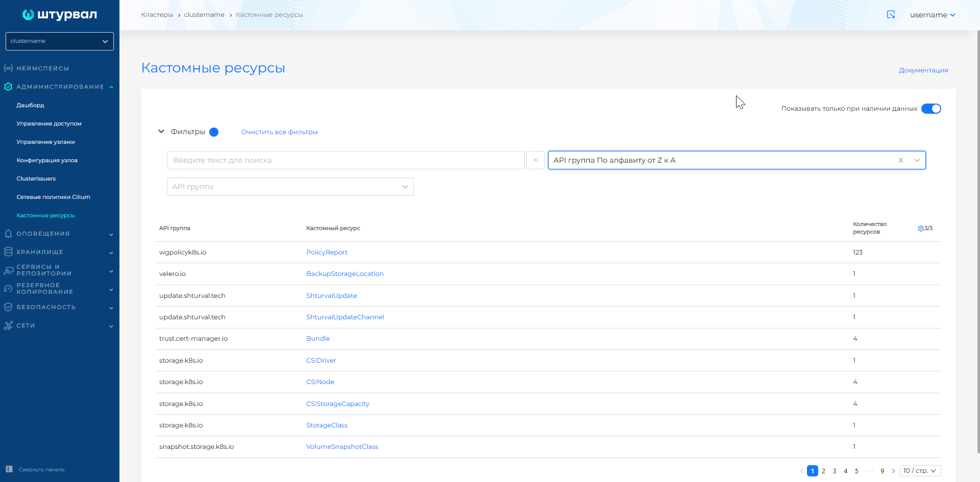Go to next pagination page arrow
The height and width of the screenshot is (482, 980).
[x=893, y=471]
